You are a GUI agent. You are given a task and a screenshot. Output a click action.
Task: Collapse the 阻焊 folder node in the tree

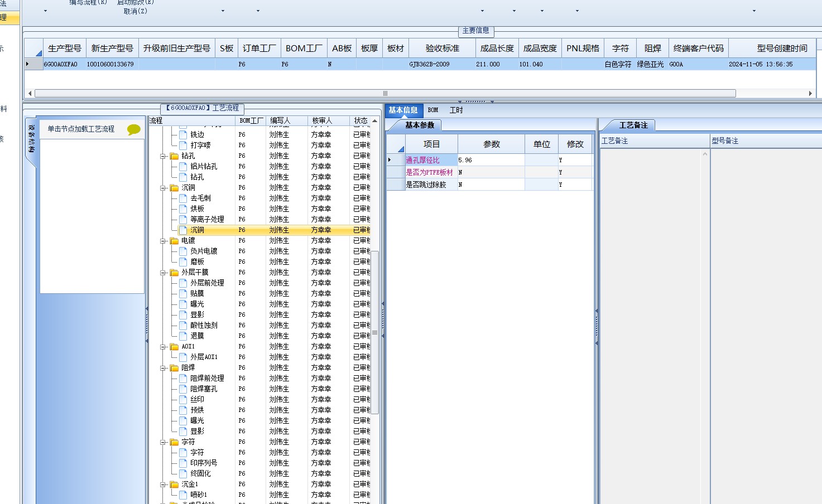tap(164, 368)
